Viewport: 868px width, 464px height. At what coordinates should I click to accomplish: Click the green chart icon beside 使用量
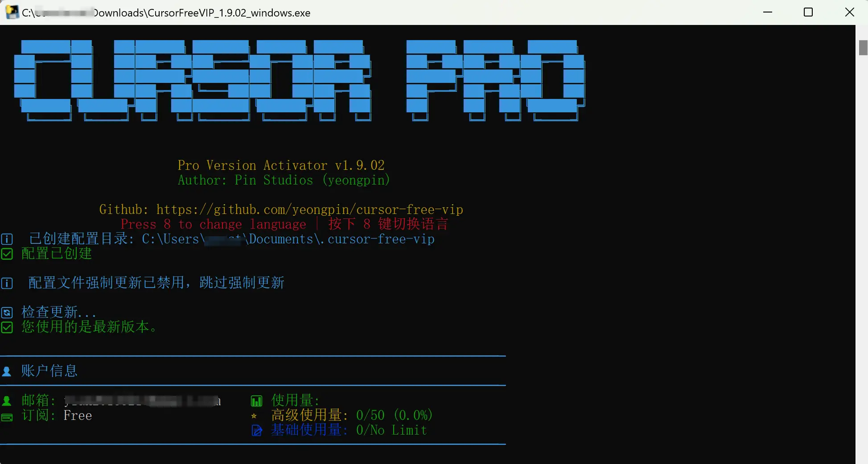point(257,401)
